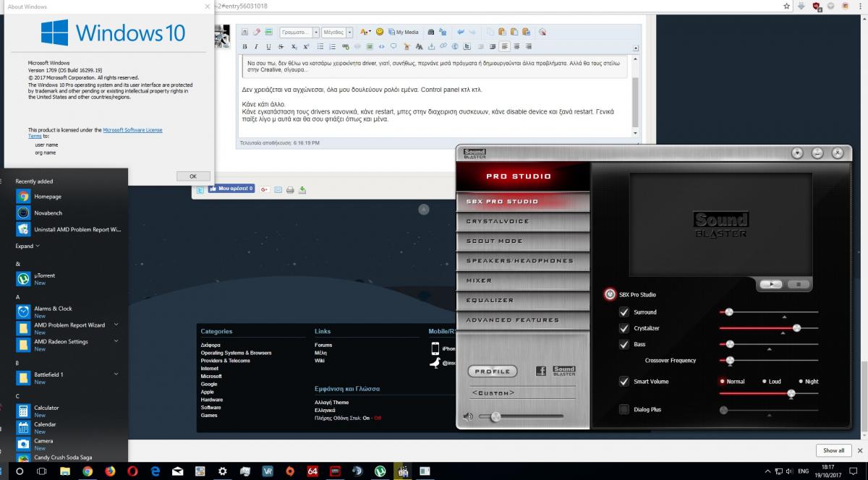Expand the AMD Radeon Settings entry
The image size is (868, 480).
[x=116, y=341]
